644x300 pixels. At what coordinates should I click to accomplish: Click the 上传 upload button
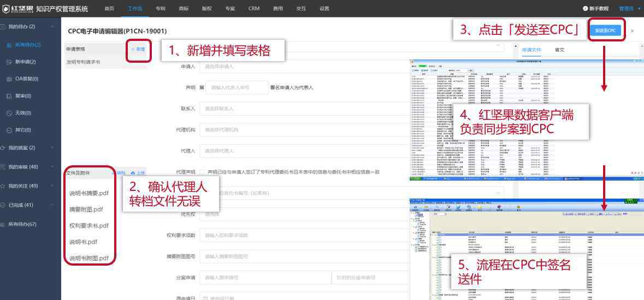tap(138, 173)
